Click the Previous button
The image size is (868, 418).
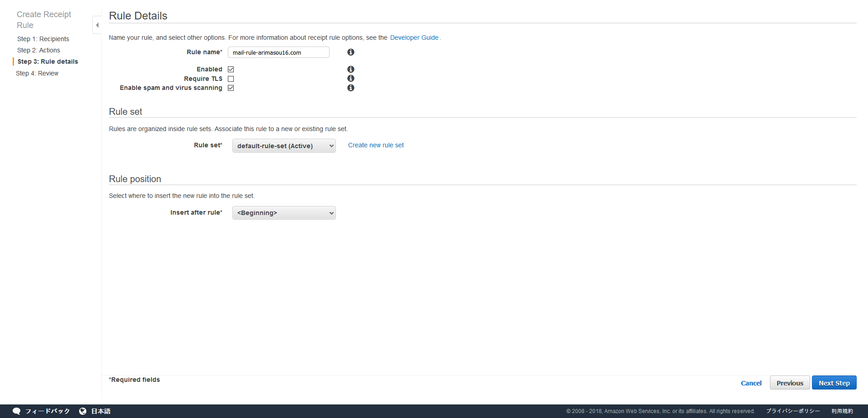coord(790,383)
